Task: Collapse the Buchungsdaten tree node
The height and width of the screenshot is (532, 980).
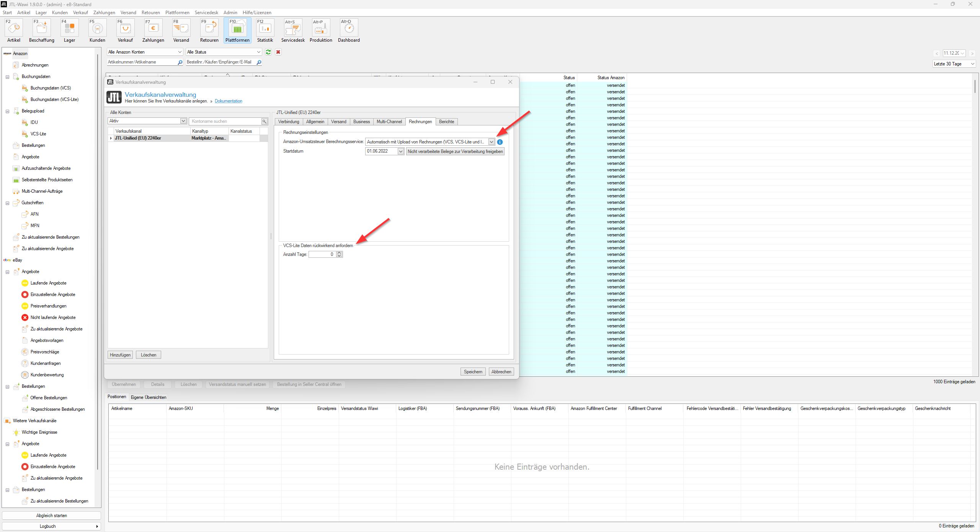Action: (x=7, y=77)
